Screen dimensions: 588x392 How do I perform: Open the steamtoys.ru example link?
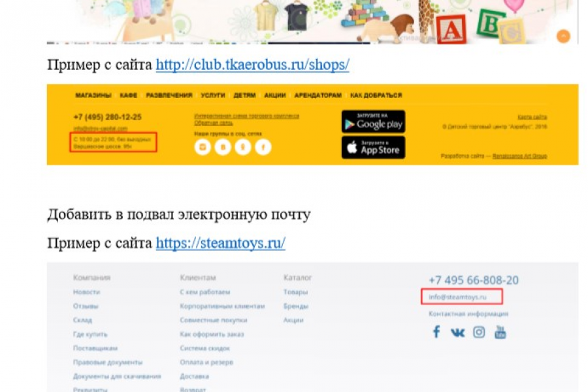[221, 242]
